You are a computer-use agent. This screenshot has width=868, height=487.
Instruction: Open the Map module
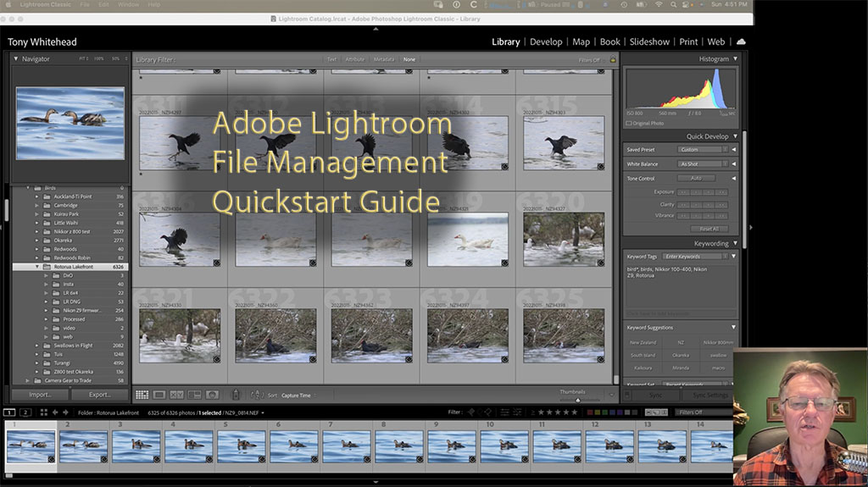click(581, 42)
